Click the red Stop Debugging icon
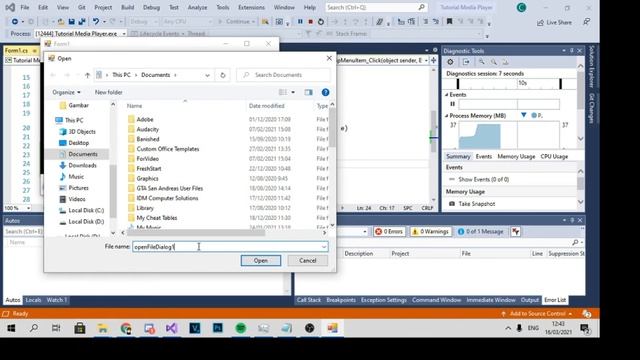Screen dimensions: 640x360 click(310, 22)
